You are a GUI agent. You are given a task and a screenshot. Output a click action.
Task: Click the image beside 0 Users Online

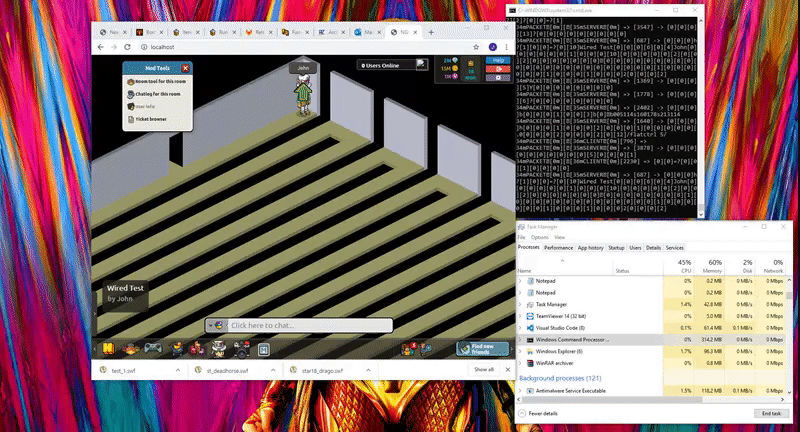(421, 64)
